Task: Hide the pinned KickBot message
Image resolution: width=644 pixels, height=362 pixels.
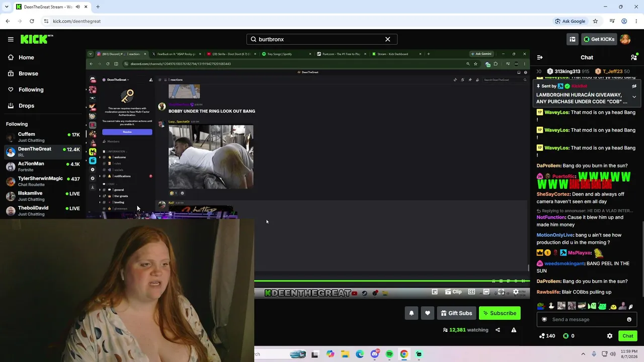Action: [x=634, y=86]
